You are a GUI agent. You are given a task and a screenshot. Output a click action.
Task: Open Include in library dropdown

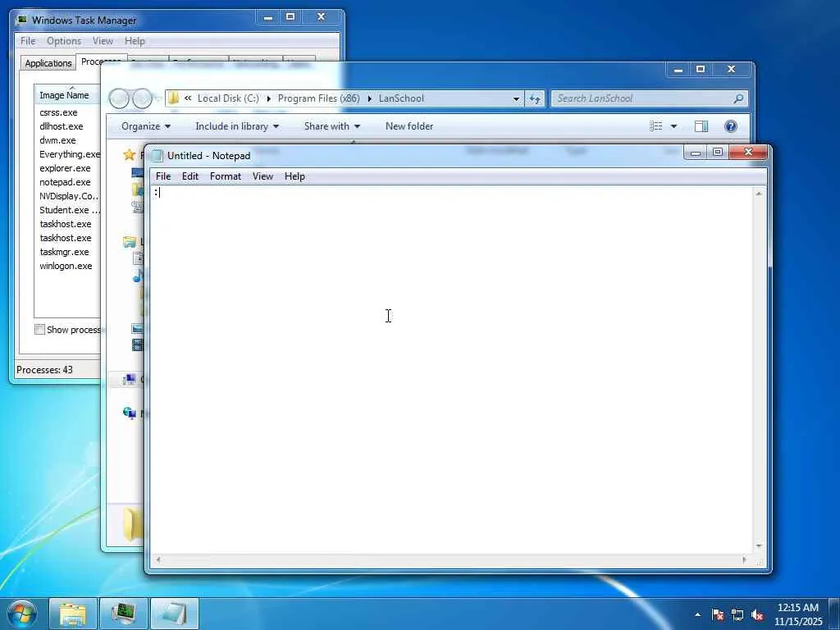[237, 126]
